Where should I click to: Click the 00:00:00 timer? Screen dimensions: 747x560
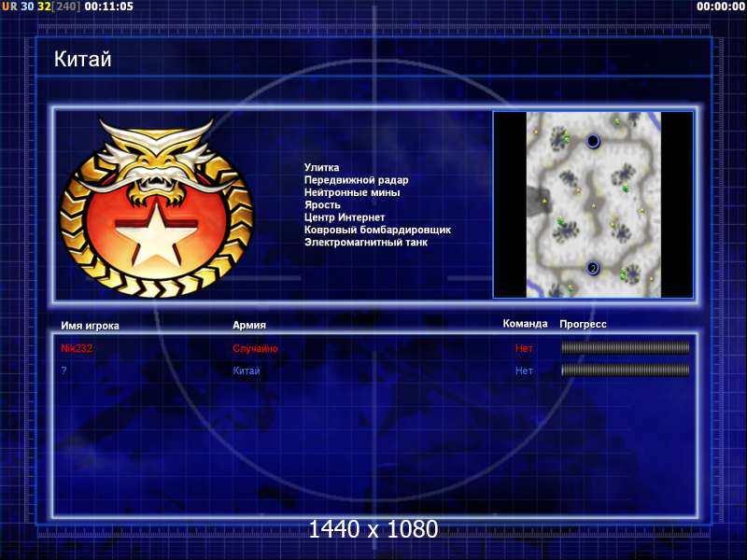[720, 7]
